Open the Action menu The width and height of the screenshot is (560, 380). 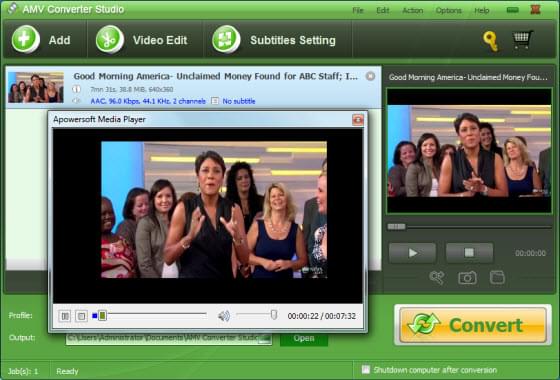(412, 10)
